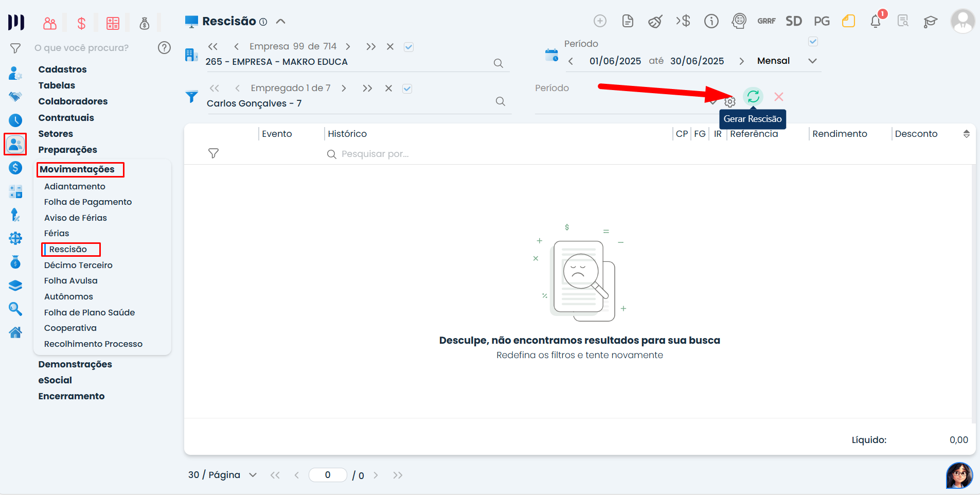This screenshot has height=495, width=980.
Task: Click the red X delete rescisão icon
Action: pos(779,97)
